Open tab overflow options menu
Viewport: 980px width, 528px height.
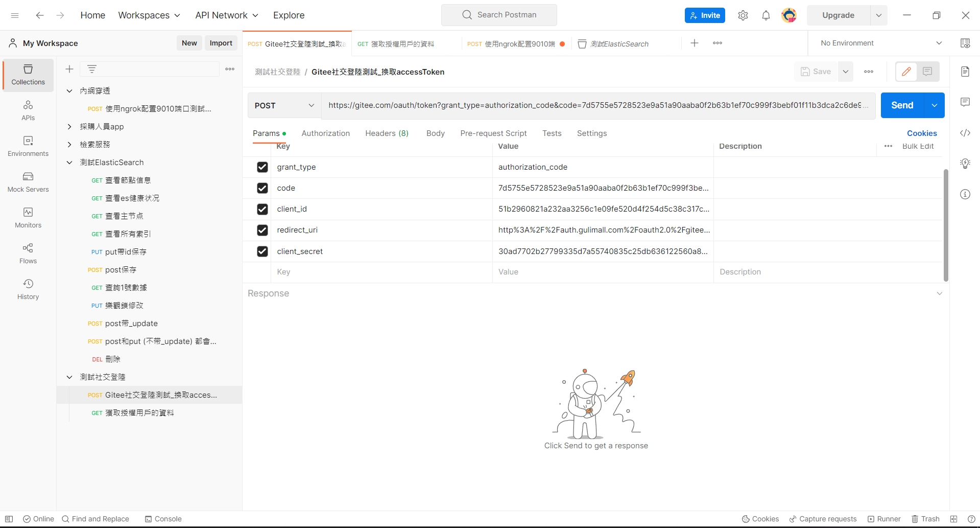click(718, 43)
